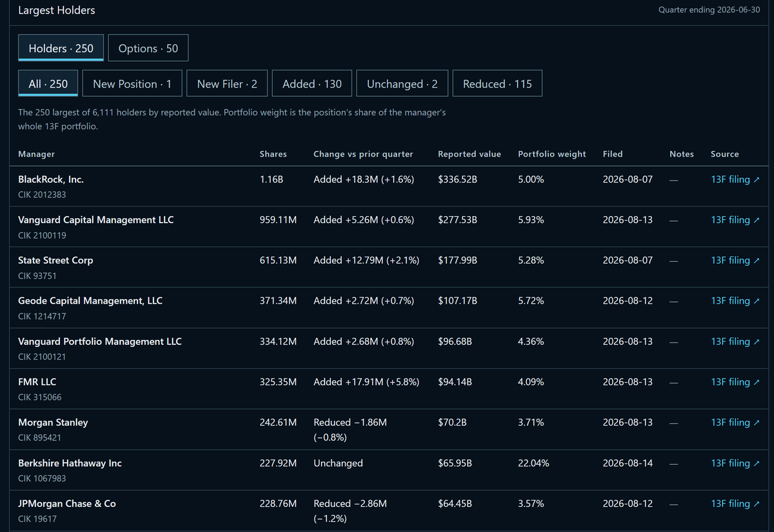Click the $277.53B reported value
This screenshot has width=774, height=532.
457,220
